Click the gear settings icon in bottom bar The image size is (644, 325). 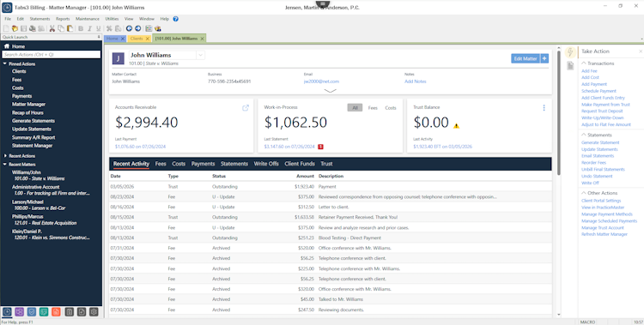tap(94, 312)
